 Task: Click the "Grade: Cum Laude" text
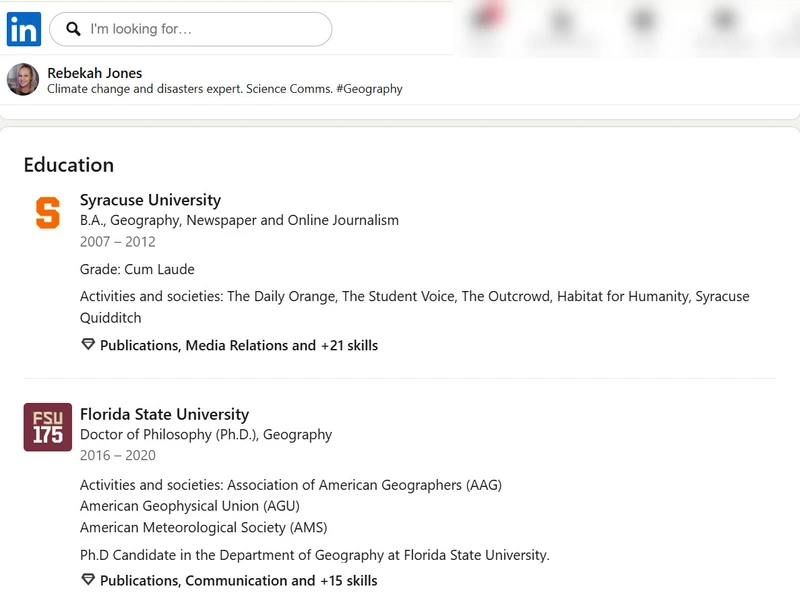coord(137,269)
